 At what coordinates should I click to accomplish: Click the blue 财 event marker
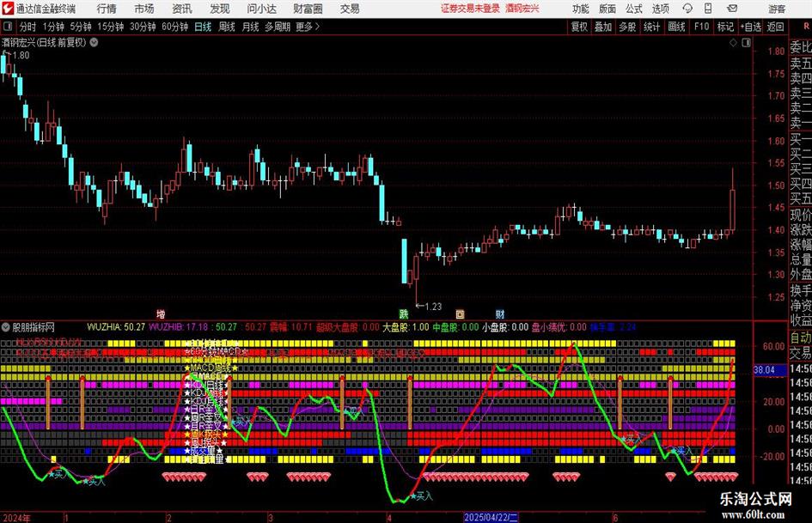[500, 313]
